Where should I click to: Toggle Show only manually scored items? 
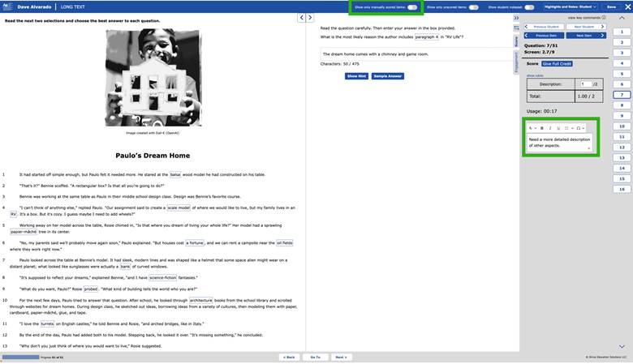pos(413,6)
